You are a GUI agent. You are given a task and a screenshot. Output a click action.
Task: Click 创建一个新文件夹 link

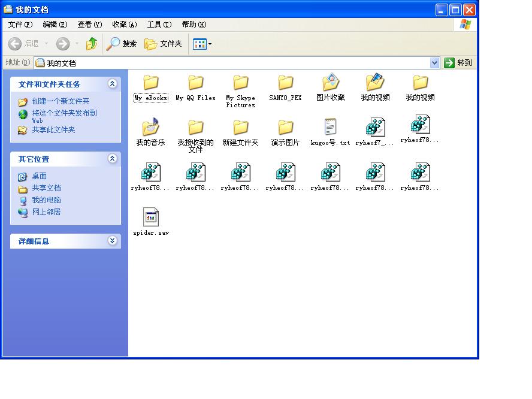[x=61, y=101]
